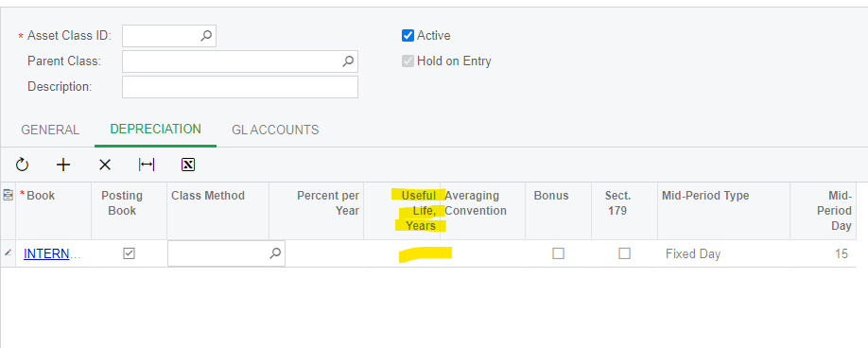
Task: Click the pencil edit icon on row
Action: (8, 253)
